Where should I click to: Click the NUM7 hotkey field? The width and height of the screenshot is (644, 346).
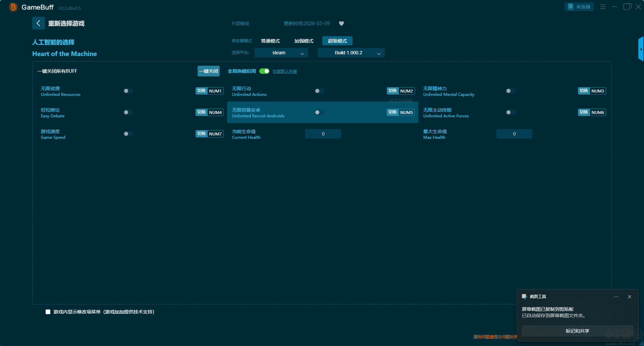click(215, 134)
